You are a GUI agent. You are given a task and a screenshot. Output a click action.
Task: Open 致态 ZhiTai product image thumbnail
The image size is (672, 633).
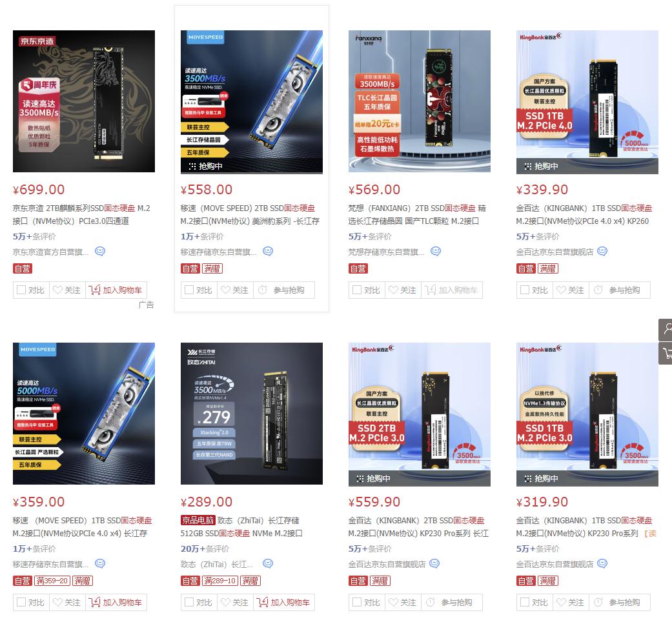[252, 414]
